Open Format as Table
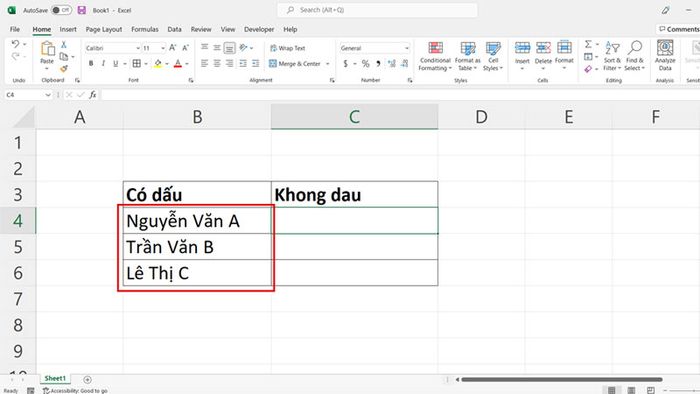 click(468, 56)
